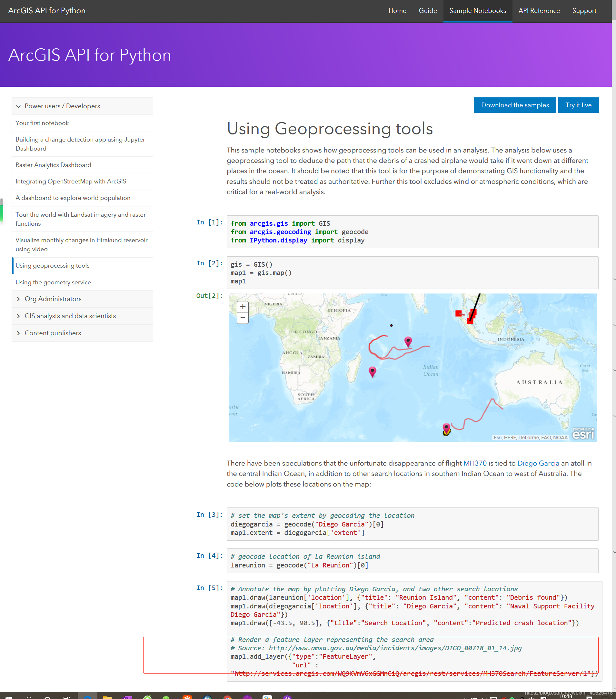Click the In [3] geocode Diego Garcia cell
Image resolution: width=616 pixels, height=699 pixels.
(x=412, y=524)
